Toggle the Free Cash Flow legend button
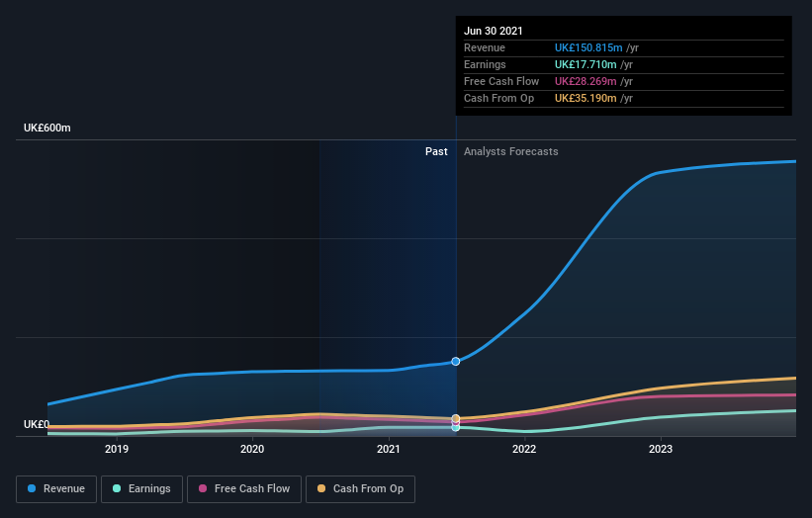This screenshot has height=518, width=812. point(244,489)
